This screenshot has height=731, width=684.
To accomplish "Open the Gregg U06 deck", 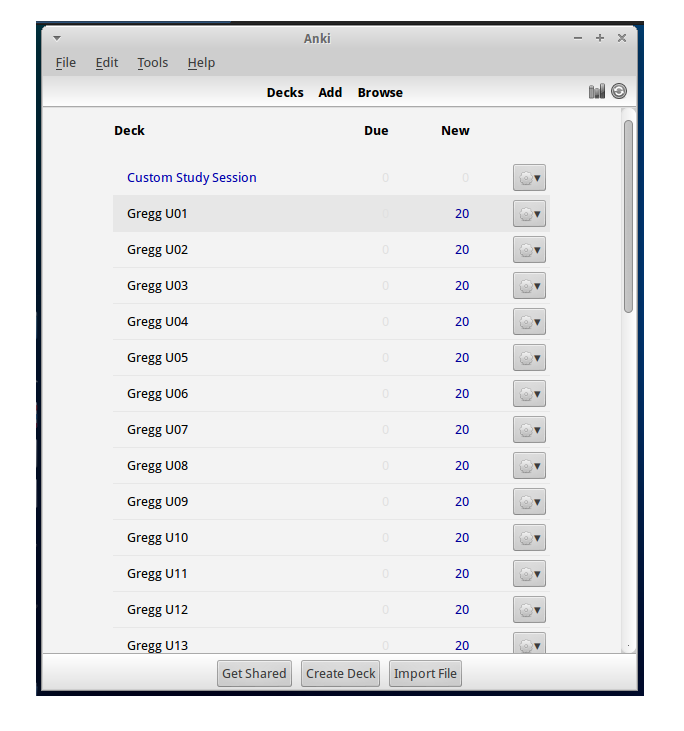I will [157, 393].
